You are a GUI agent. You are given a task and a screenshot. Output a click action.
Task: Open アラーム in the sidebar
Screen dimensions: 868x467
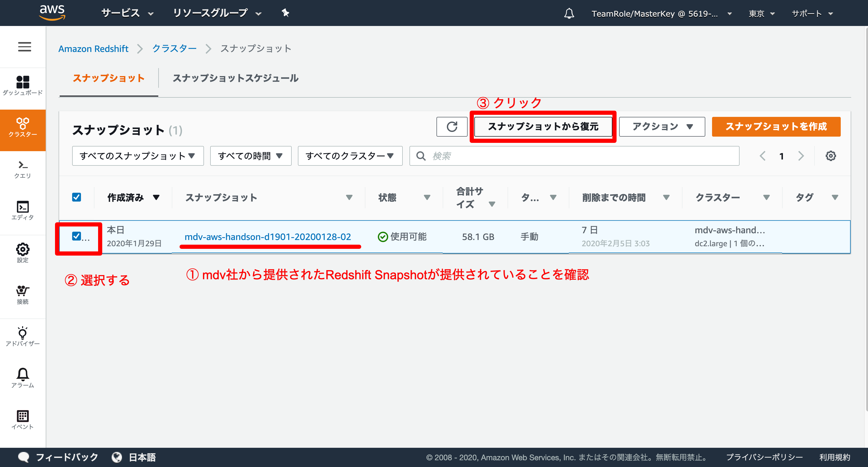(x=23, y=378)
